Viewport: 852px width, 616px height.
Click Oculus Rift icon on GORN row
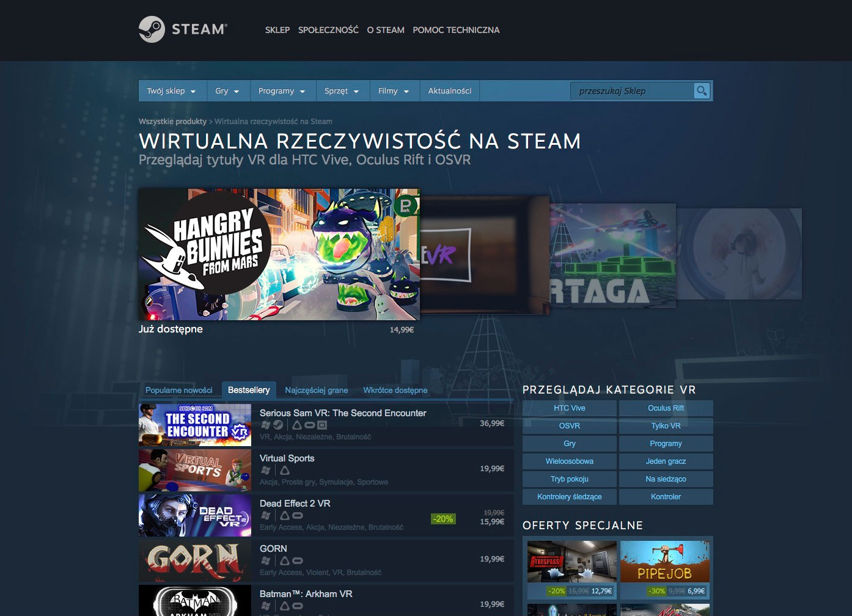(298, 560)
